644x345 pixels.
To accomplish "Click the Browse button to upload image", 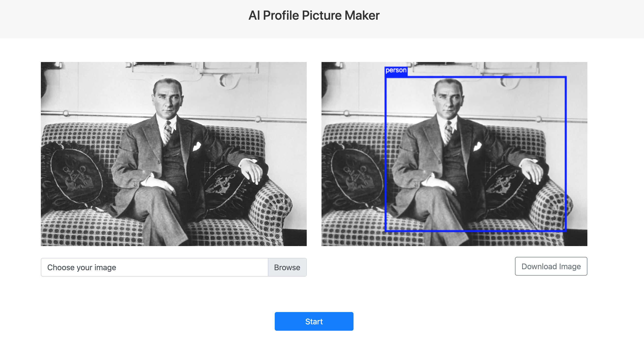I will [288, 267].
